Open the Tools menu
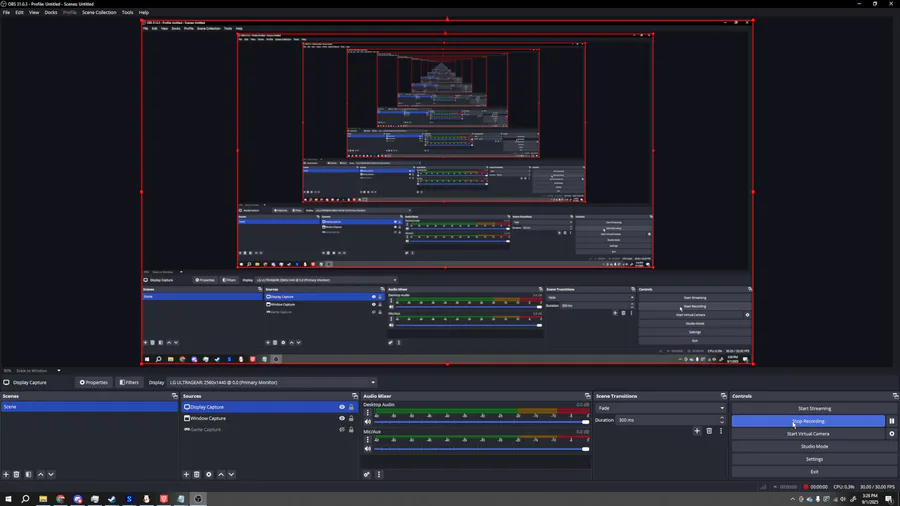The width and height of the screenshot is (900, 506). coord(127,12)
